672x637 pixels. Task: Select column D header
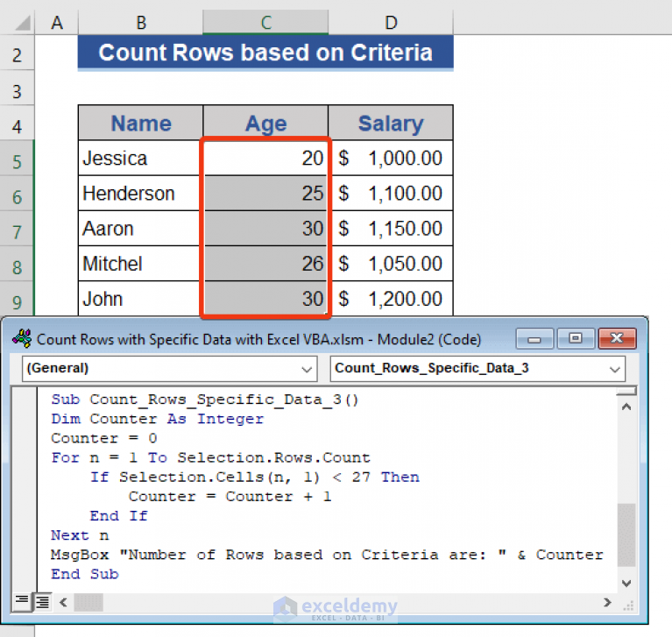(x=391, y=23)
